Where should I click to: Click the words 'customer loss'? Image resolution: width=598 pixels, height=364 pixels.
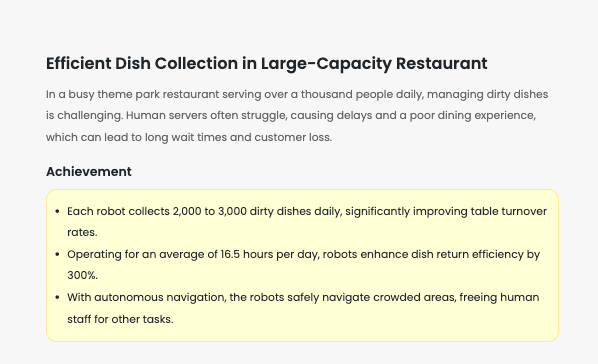click(x=293, y=137)
